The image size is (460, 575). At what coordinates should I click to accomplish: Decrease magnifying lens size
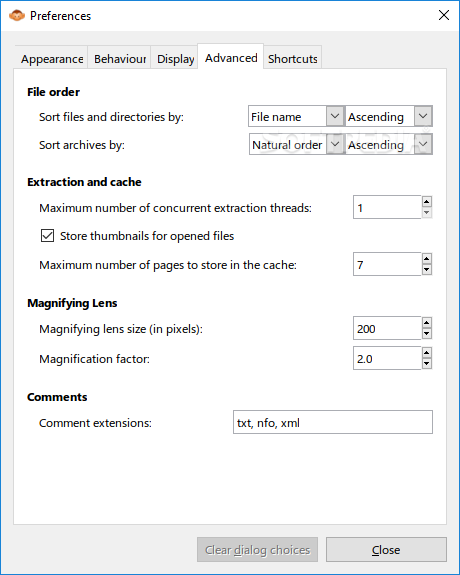tap(427, 334)
